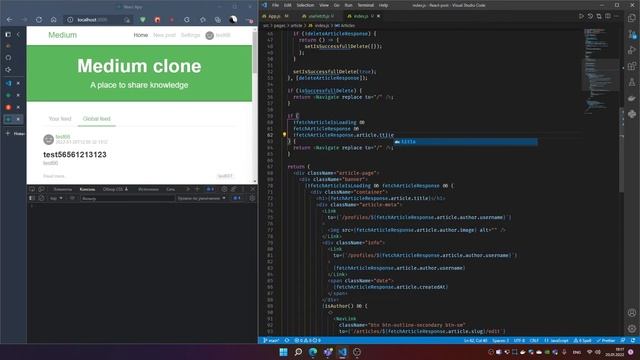The height and width of the screenshot is (360, 640).
Task: Open the console context 'top' dropdown
Action: pos(56,198)
